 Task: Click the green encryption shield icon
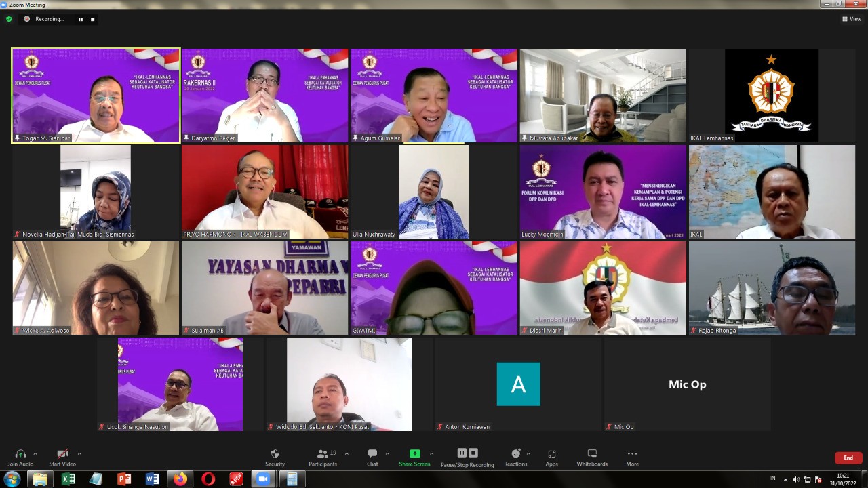click(x=9, y=19)
